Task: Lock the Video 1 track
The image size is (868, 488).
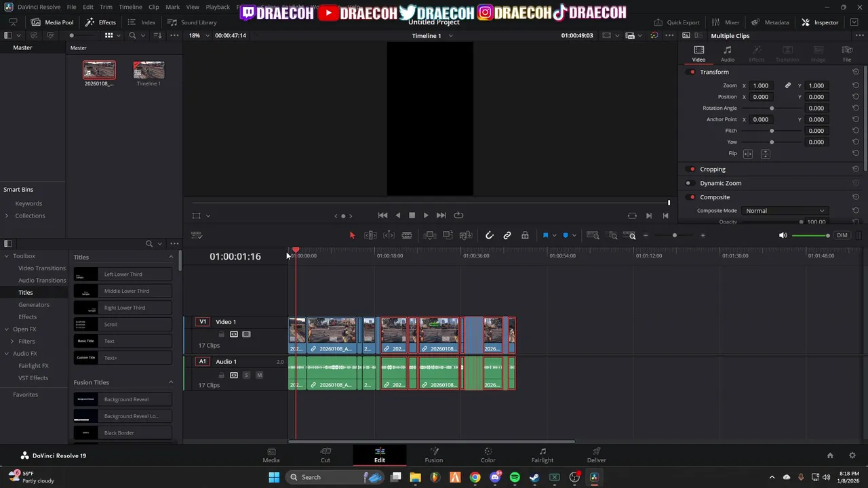Action: (221, 334)
